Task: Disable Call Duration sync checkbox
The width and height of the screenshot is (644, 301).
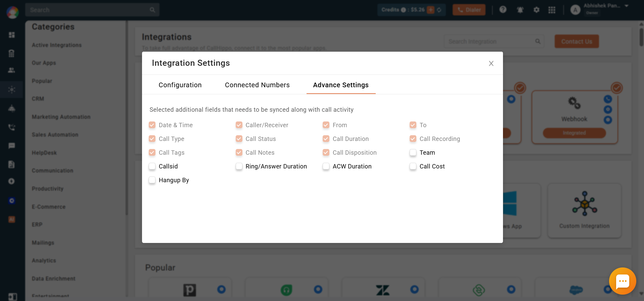Action: click(x=326, y=139)
